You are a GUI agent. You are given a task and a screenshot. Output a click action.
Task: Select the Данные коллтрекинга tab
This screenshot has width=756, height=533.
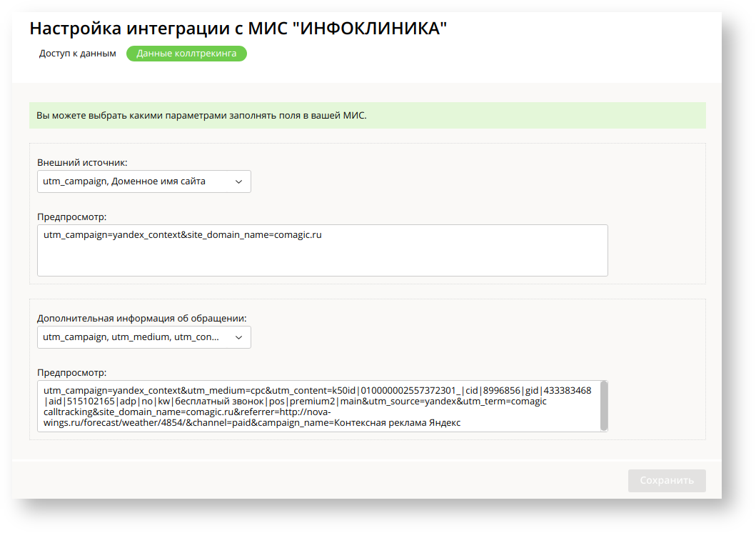coord(186,54)
